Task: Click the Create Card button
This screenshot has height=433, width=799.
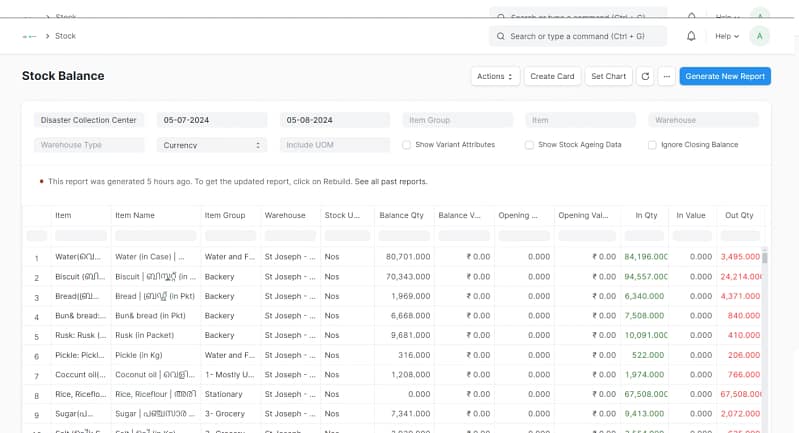Action: tap(552, 76)
